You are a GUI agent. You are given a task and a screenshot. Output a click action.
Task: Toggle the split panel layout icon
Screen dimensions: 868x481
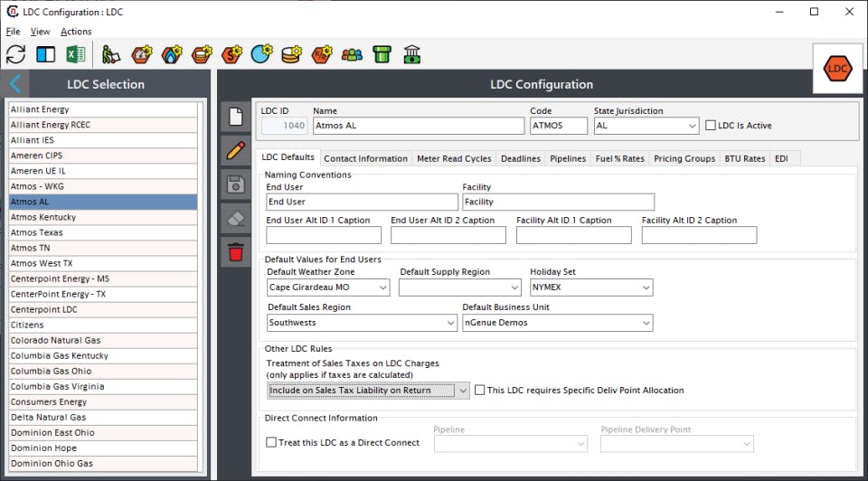pyautogui.click(x=45, y=54)
